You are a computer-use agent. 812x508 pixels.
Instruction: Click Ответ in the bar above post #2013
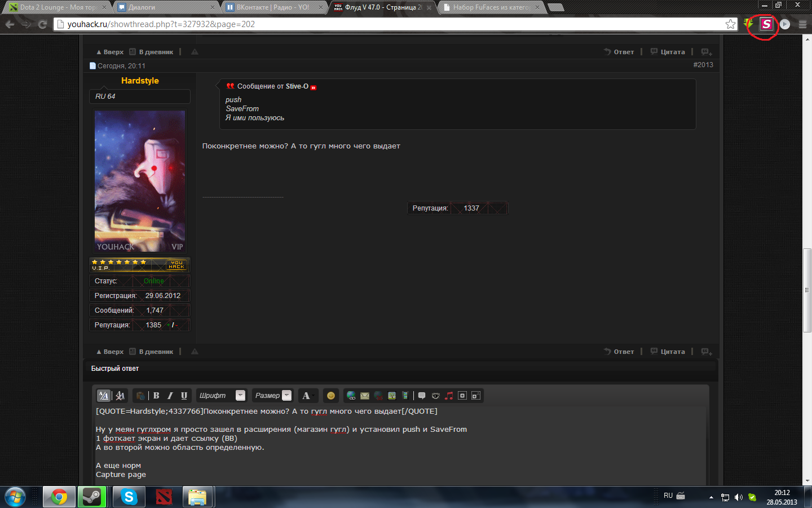point(619,52)
